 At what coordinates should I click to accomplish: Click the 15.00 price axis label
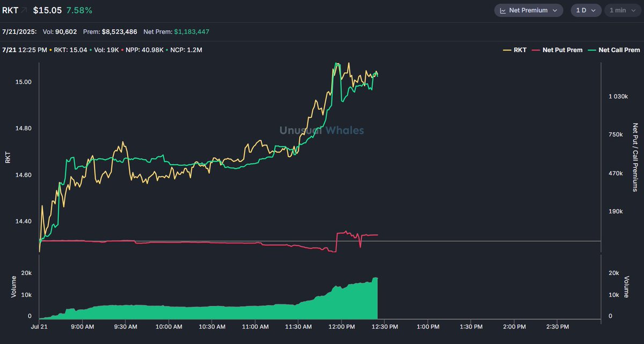tap(23, 82)
